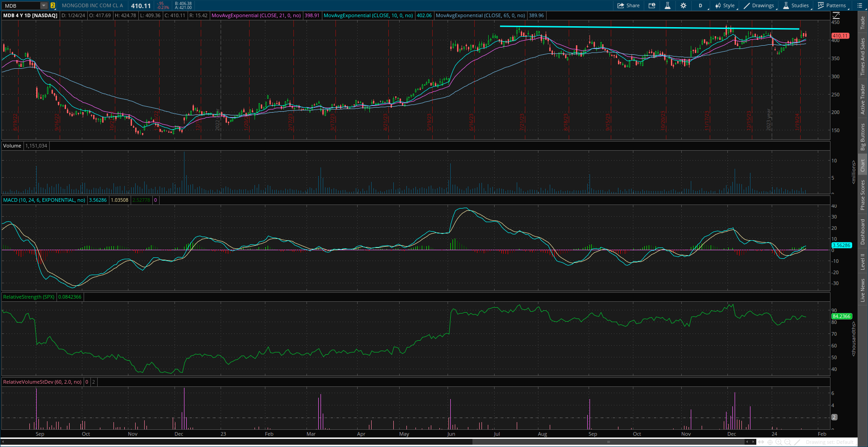Click the Volume value 1,151,034
This screenshot has height=447, width=868.
(36, 146)
